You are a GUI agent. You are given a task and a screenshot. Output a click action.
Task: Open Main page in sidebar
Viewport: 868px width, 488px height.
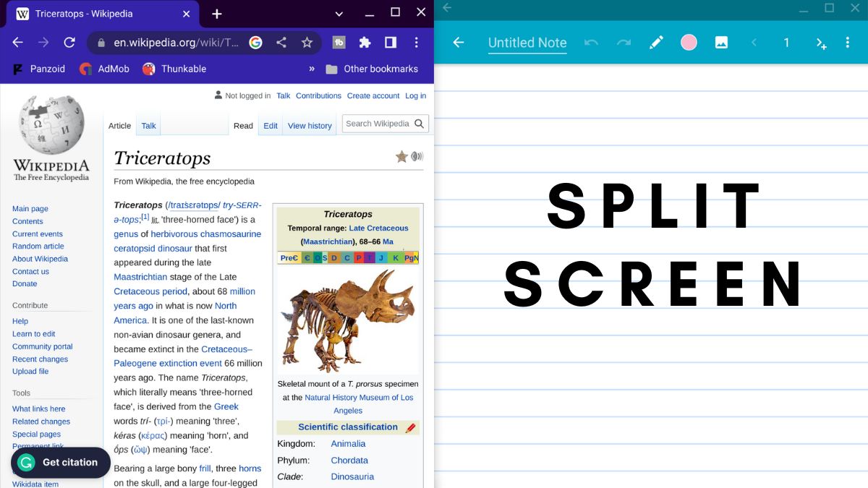30,209
